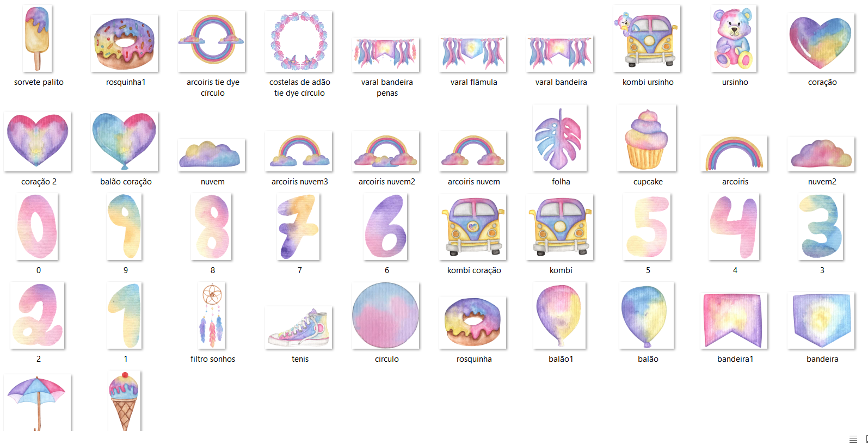Click the balão coração heart balloon file
Viewport: 868px width, 445px height.
(x=125, y=141)
